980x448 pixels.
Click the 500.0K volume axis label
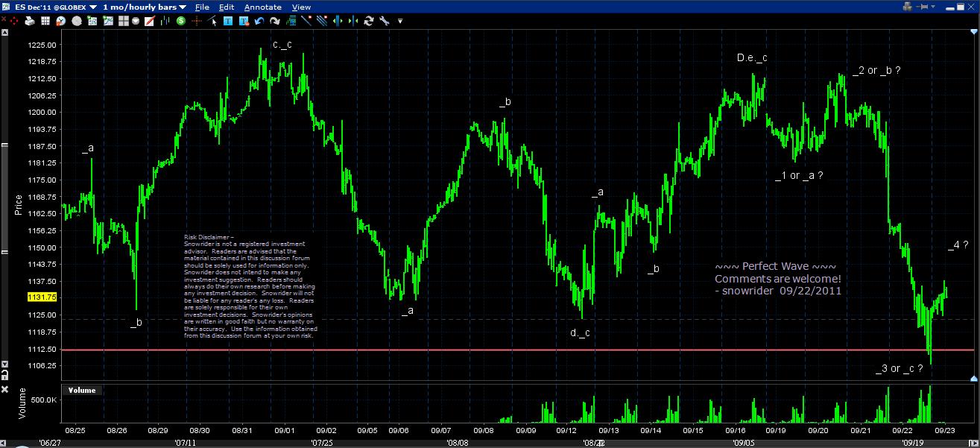[44, 400]
